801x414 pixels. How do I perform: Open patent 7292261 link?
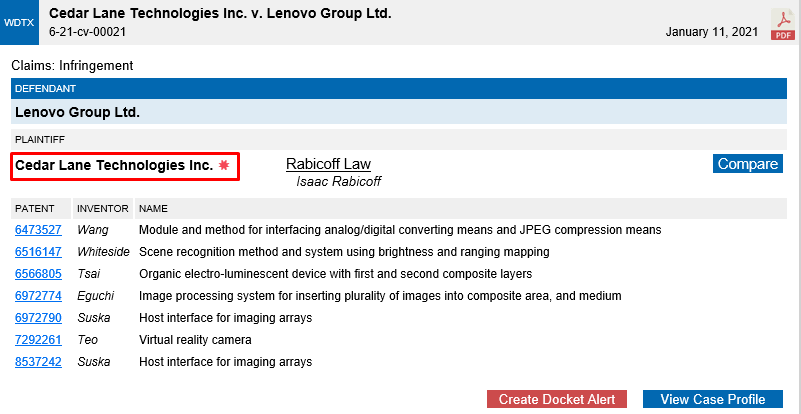click(x=38, y=340)
